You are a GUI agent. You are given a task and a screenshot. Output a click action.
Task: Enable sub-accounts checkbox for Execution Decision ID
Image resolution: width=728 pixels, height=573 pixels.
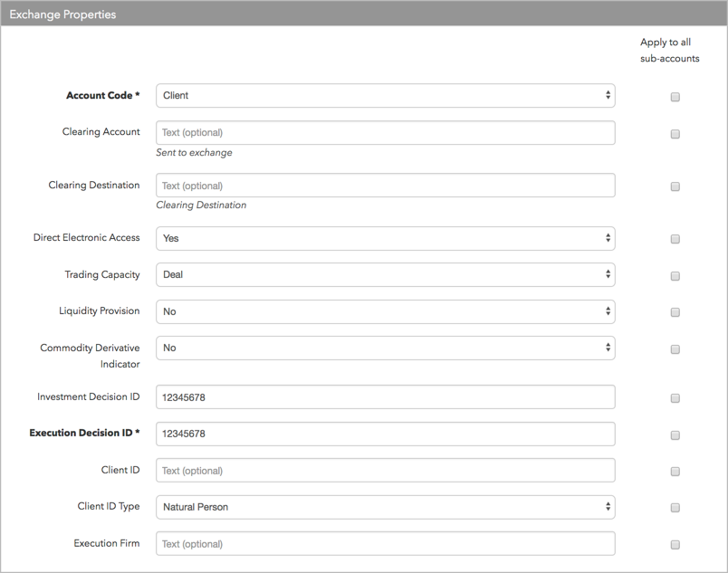[675, 435]
